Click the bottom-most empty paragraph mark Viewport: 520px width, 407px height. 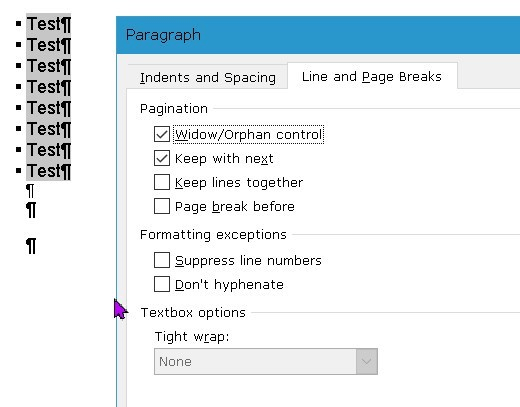click(31, 246)
